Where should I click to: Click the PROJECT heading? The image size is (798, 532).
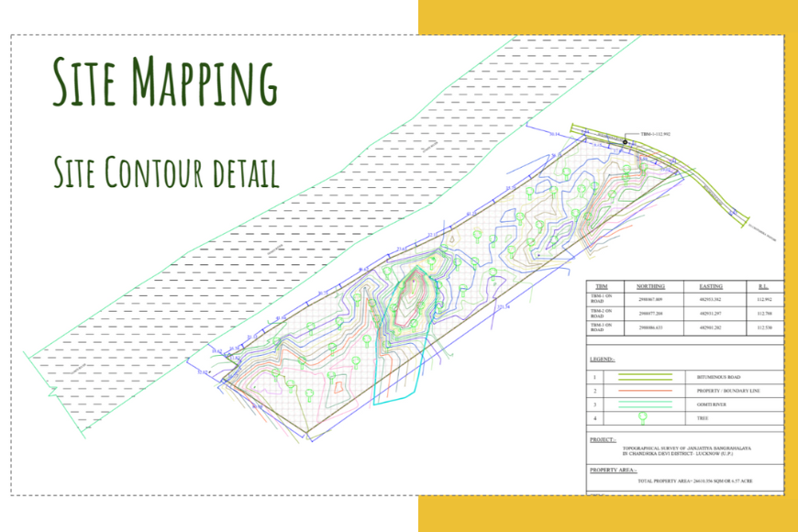(x=604, y=440)
